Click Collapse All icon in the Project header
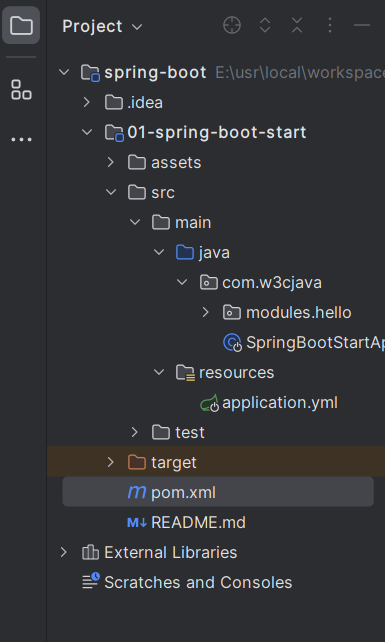 click(x=297, y=25)
